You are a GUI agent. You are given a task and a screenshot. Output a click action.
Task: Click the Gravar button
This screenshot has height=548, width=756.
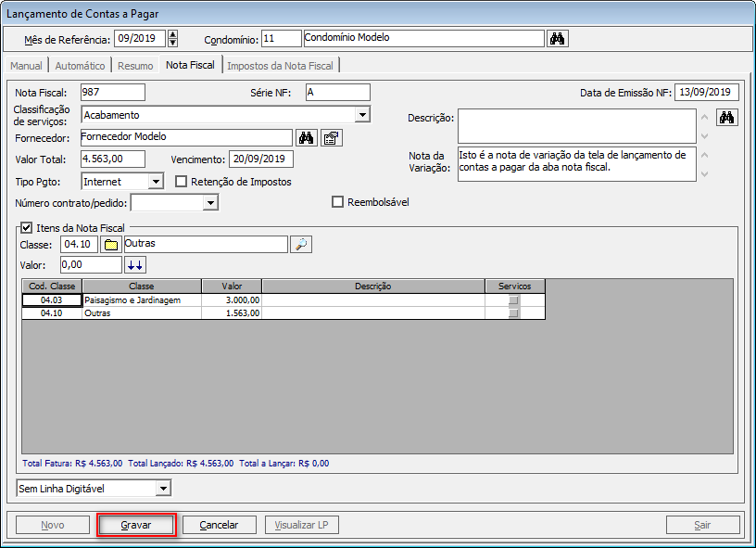click(136, 525)
